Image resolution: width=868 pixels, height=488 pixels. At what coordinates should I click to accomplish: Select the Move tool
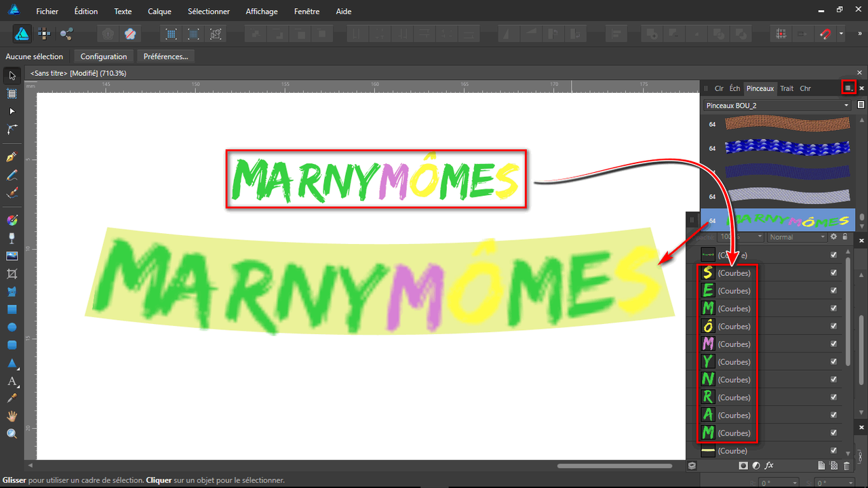point(11,75)
